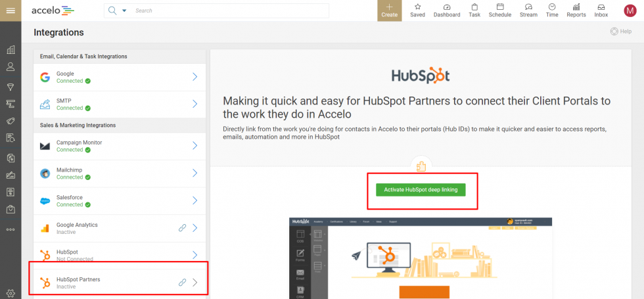The height and width of the screenshot is (299, 644).
Task: Click the three-dots more icon in sidebar
Action: pyautogui.click(x=11, y=229)
